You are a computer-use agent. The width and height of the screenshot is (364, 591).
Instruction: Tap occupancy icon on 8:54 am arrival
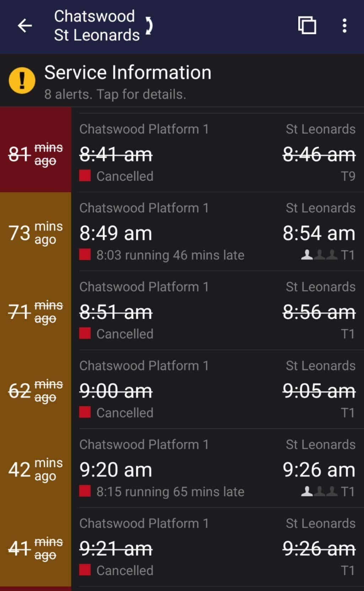coord(319,255)
